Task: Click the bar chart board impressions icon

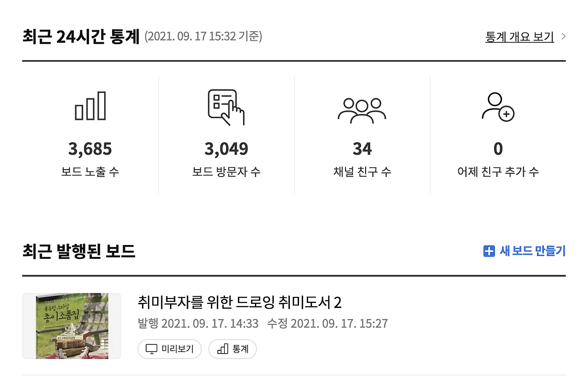Action: (90, 106)
